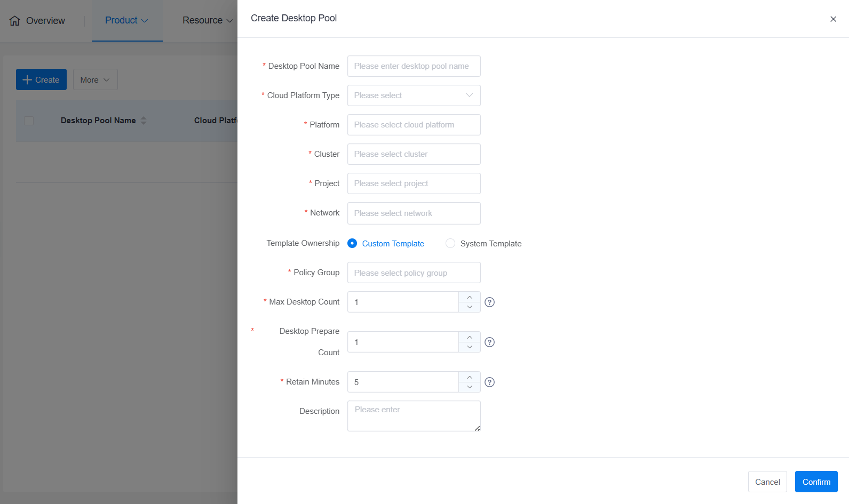Click the Retain Minutes help icon
The height and width of the screenshot is (504, 849).
click(489, 382)
